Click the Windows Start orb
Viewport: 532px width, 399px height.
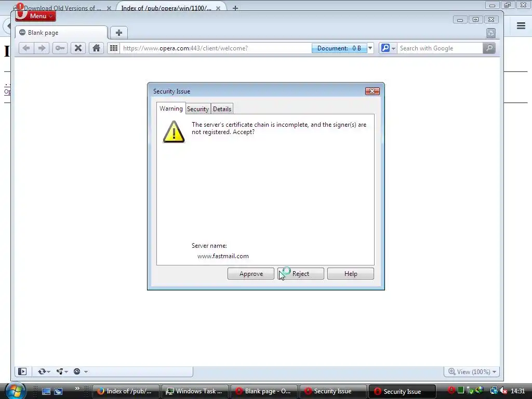click(x=15, y=391)
